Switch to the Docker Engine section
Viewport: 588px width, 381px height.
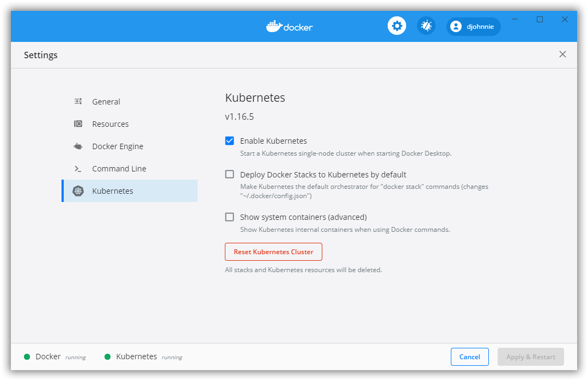130,146
